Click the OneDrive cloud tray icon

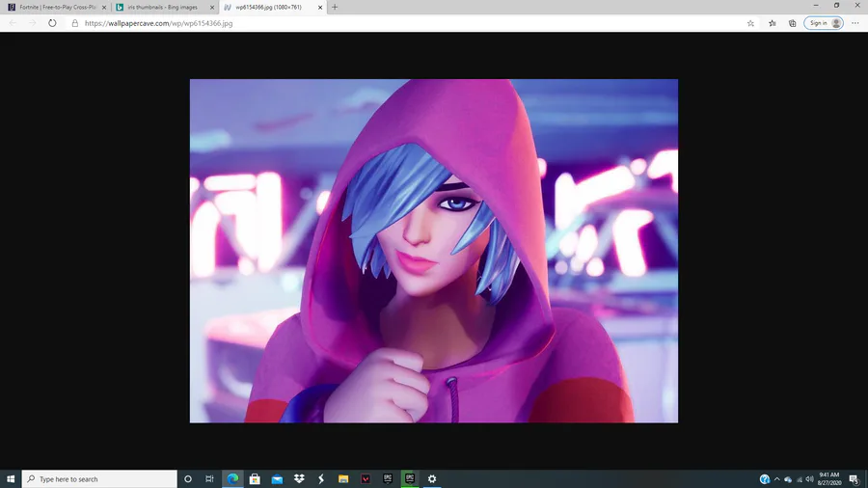(788, 479)
